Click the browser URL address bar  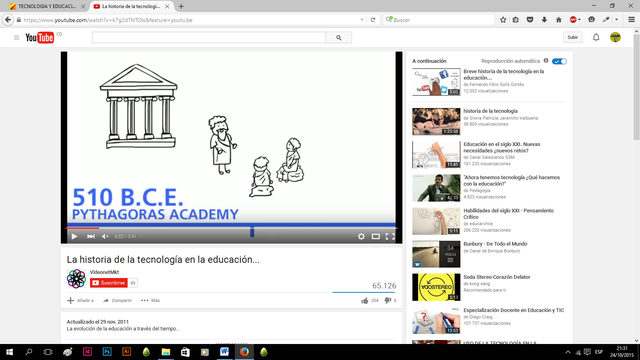pos(188,20)
